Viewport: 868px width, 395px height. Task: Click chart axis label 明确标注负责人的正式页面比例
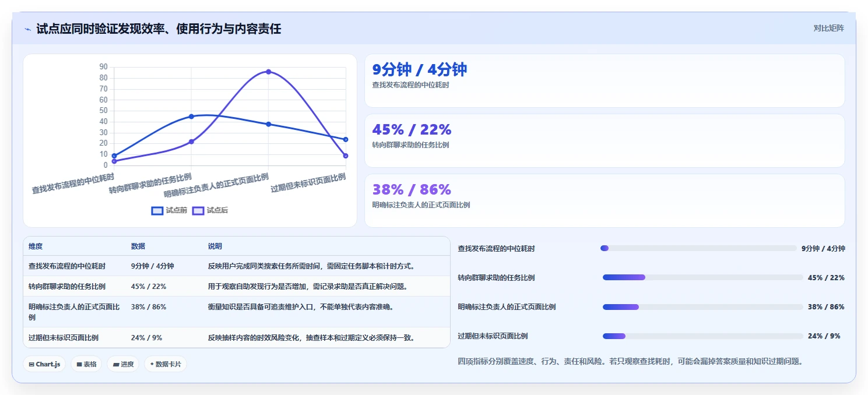(x=216, y=186)
